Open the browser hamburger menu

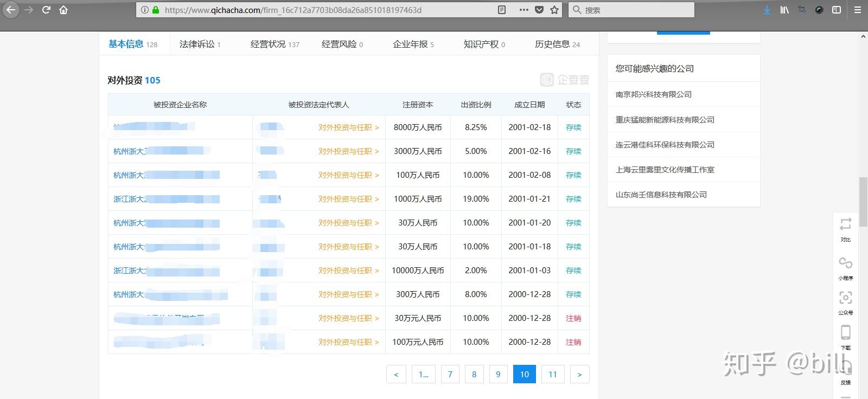point(858,10)
